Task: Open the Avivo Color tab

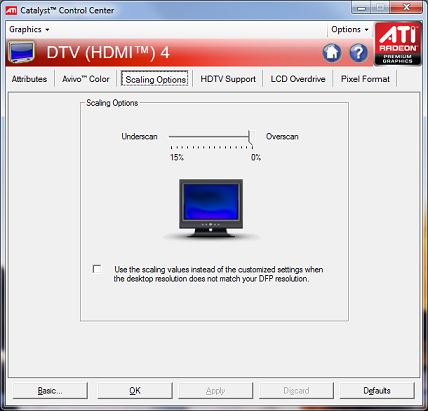Action: pos(86,79)
